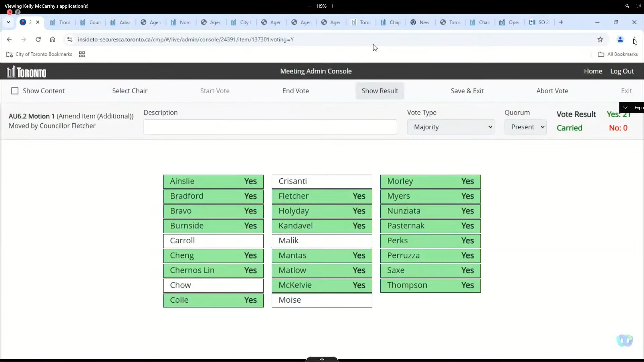View site information icon in address bar
The image size is (644, 362).
click(x=70, y=40)
